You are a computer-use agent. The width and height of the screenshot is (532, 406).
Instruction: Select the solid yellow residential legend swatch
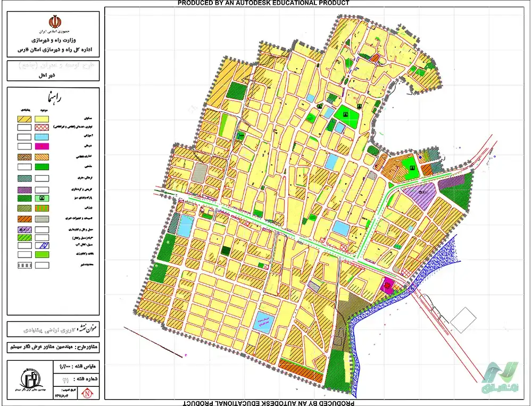click(x=41, y=119)
